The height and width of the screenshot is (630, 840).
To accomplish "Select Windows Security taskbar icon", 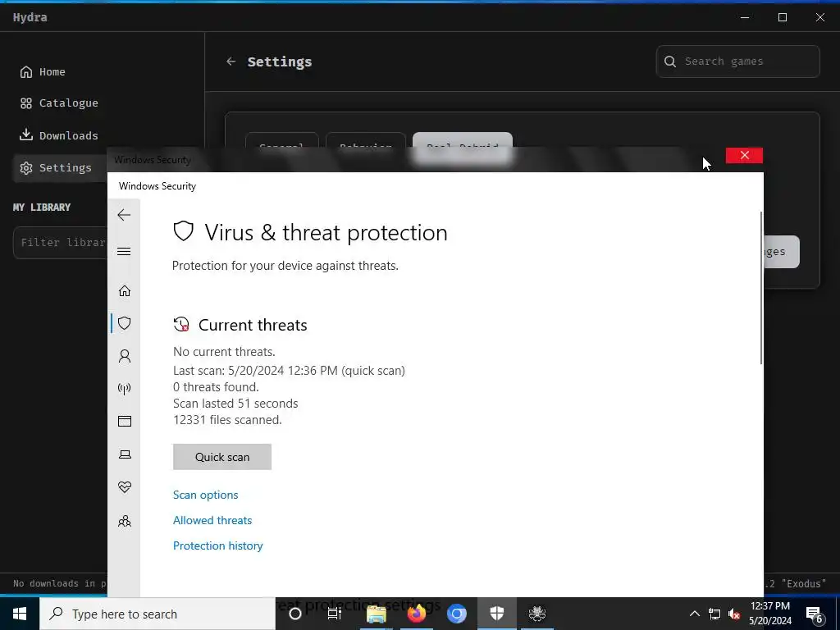I will coord(496,614).
